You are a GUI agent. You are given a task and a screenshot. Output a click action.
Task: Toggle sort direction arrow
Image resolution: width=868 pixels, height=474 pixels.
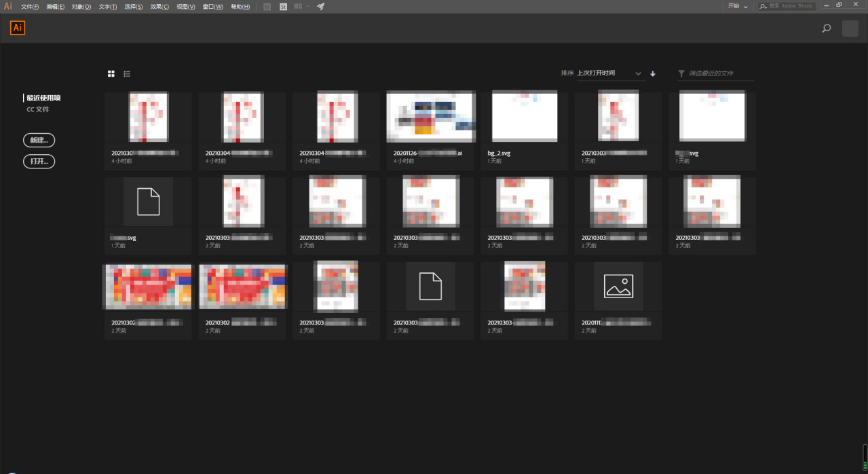pyautogui.click(x=653, y=73)
